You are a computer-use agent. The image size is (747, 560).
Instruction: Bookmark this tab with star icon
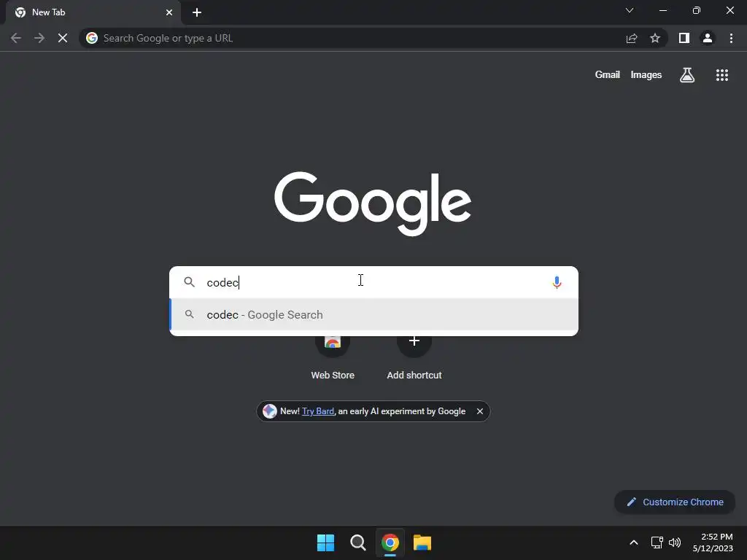point(655,38)
